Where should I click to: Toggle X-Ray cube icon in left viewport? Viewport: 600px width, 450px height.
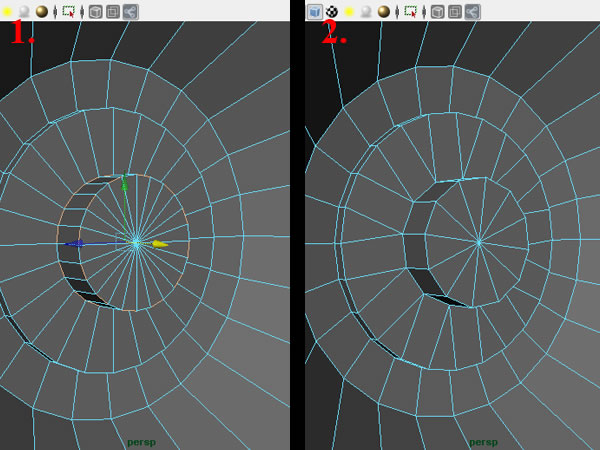click(96, 11)
